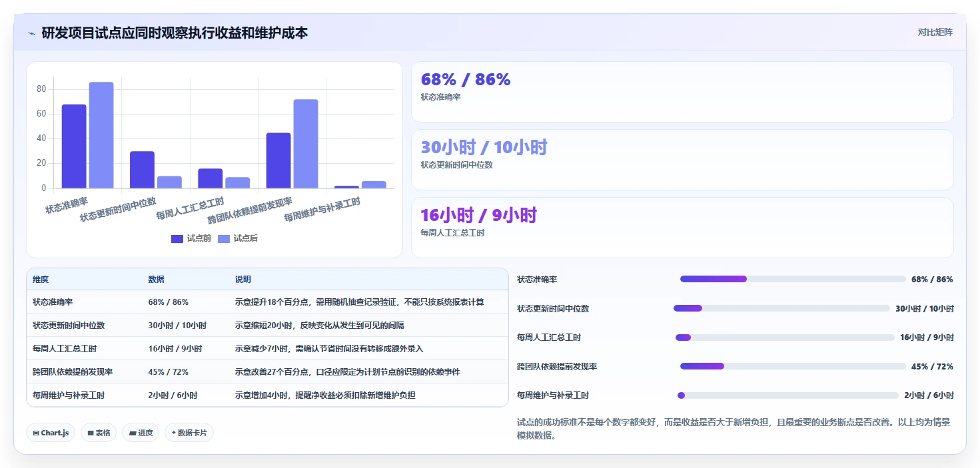Click the description starting with 示意减少7小时
This screenshot has height=468, width=980.
pyautogui.click(x=329, y=349)
